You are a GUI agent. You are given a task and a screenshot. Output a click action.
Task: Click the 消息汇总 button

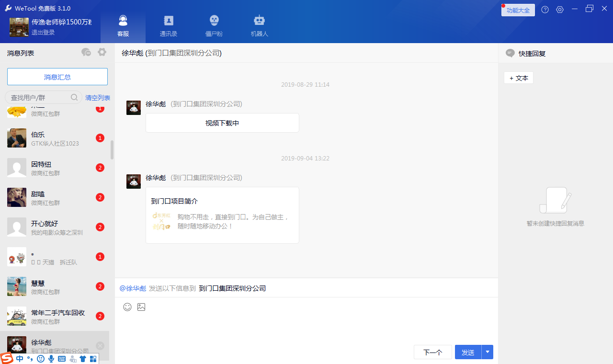(57, 77)
